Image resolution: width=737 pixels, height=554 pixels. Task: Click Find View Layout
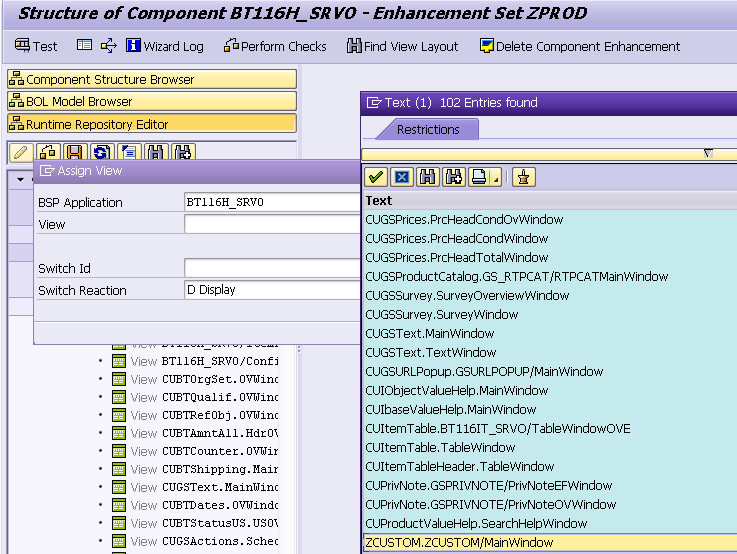[402, 46]
